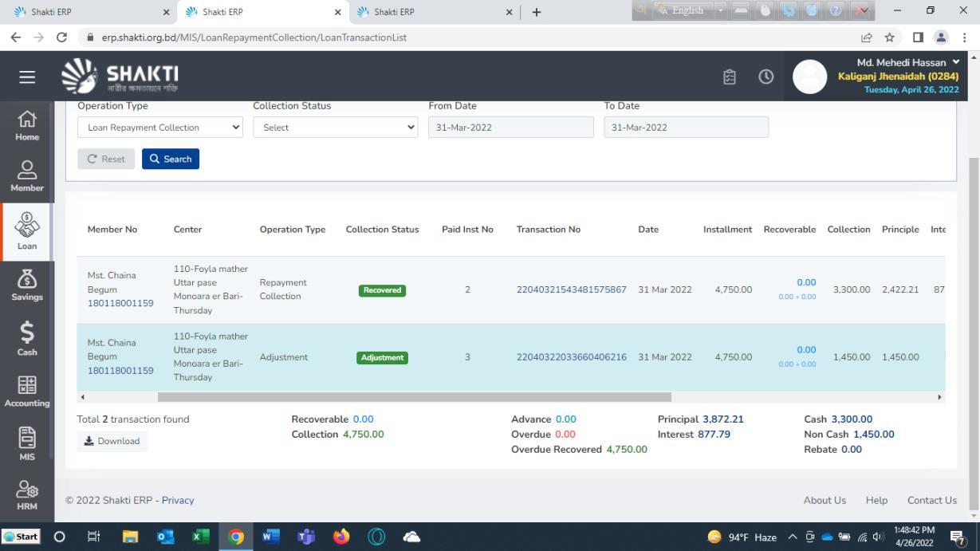Switch to the third Shakti ERP tab
The image size is (980, 551).
tap(433, 12)
